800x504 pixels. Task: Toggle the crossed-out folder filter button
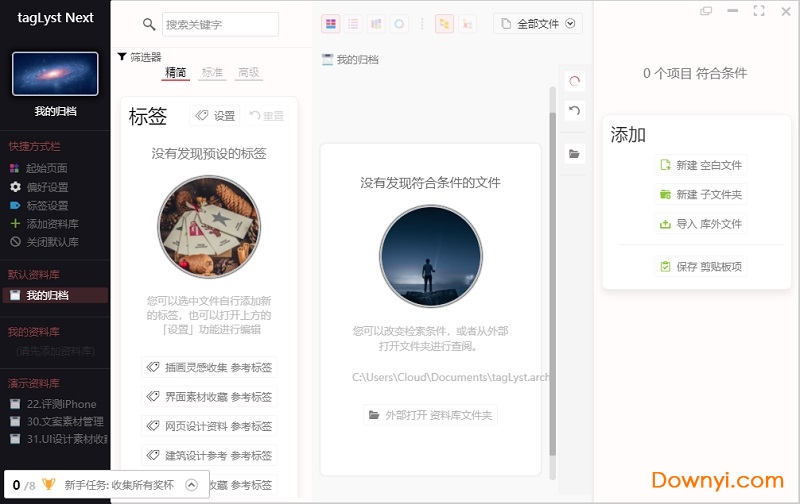pyautogui.click(x=468, y=24)
